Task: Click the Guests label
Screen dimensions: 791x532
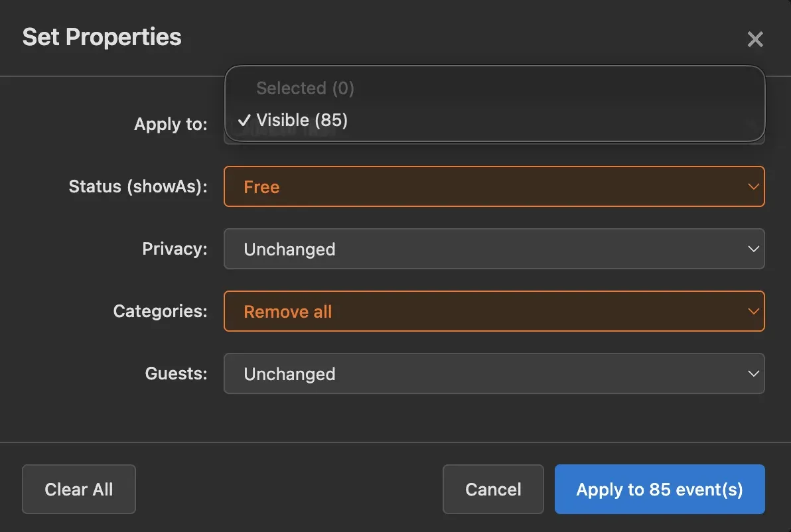Action: (x=176, y=373)
